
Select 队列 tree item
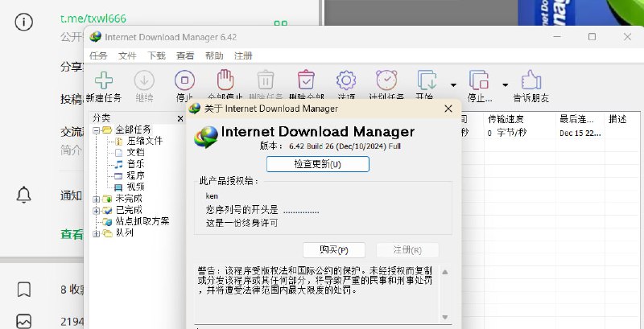tap(124, 233)
